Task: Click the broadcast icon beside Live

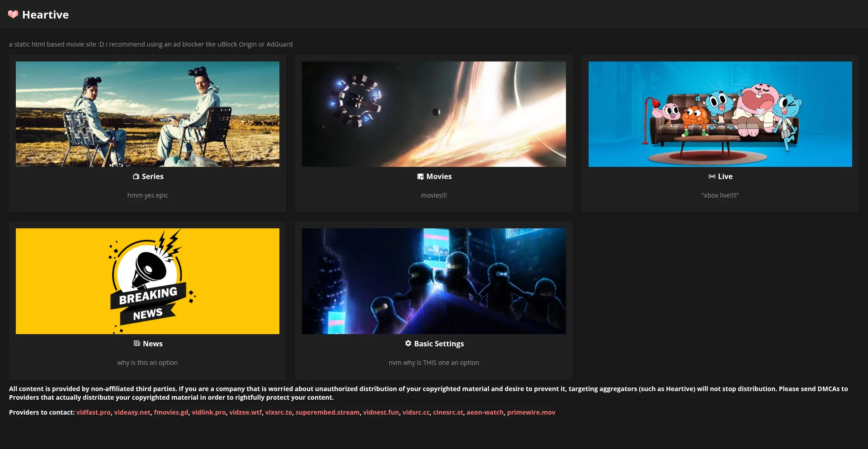Action: [x=712, y=176]
